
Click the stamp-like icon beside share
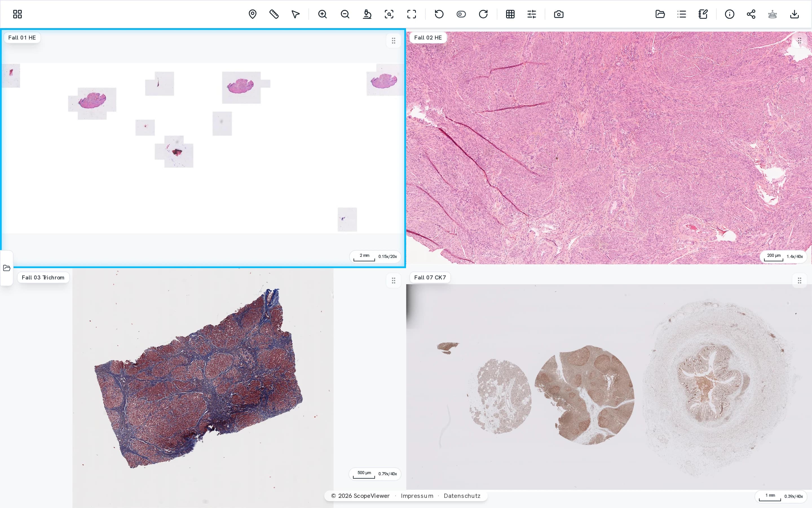pos(773,14)
